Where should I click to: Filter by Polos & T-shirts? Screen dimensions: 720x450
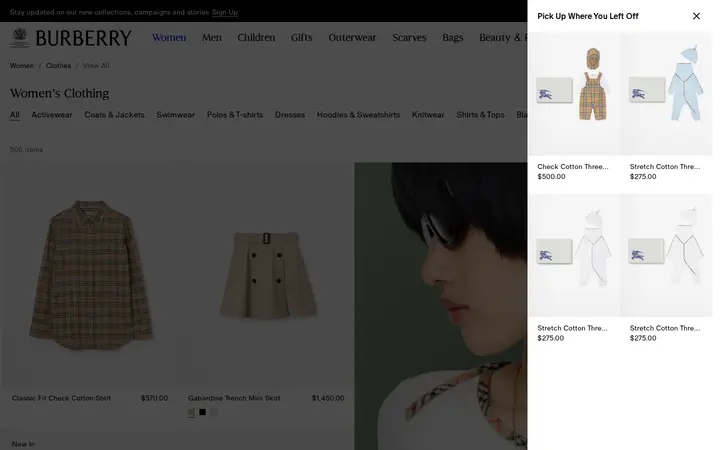[x=235, y=115]
